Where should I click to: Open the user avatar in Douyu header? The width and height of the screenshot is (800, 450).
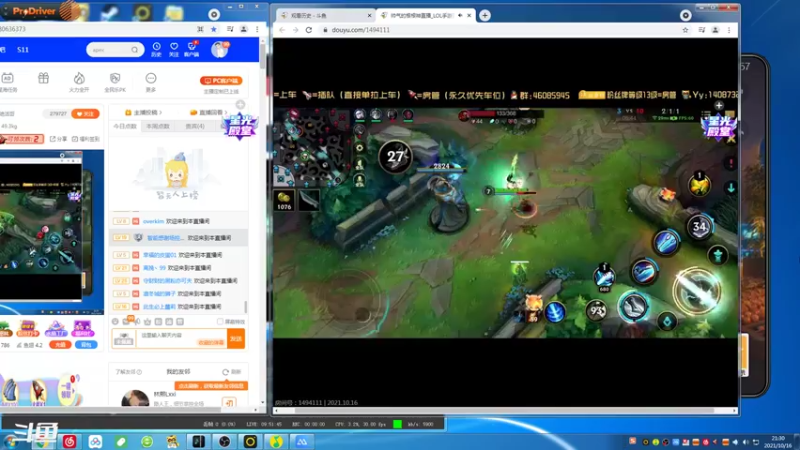(x=219, y=49)
